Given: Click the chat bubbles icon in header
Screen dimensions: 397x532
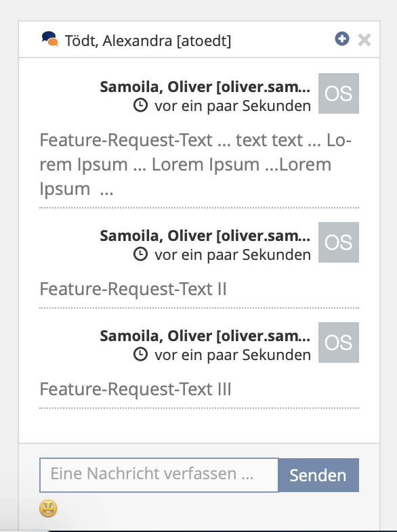Looking at the screenshot, I should point(50,39).
